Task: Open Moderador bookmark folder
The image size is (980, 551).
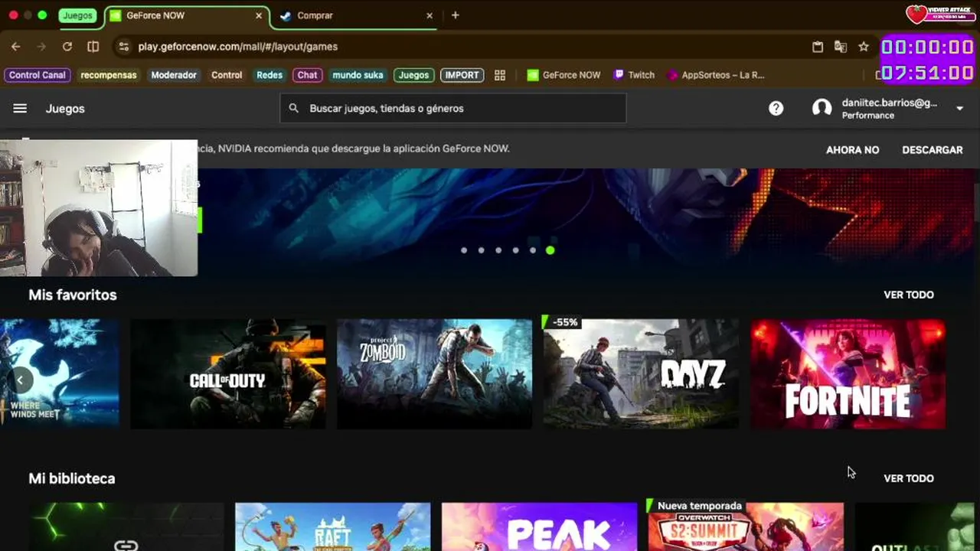Action: coord(174,75)
